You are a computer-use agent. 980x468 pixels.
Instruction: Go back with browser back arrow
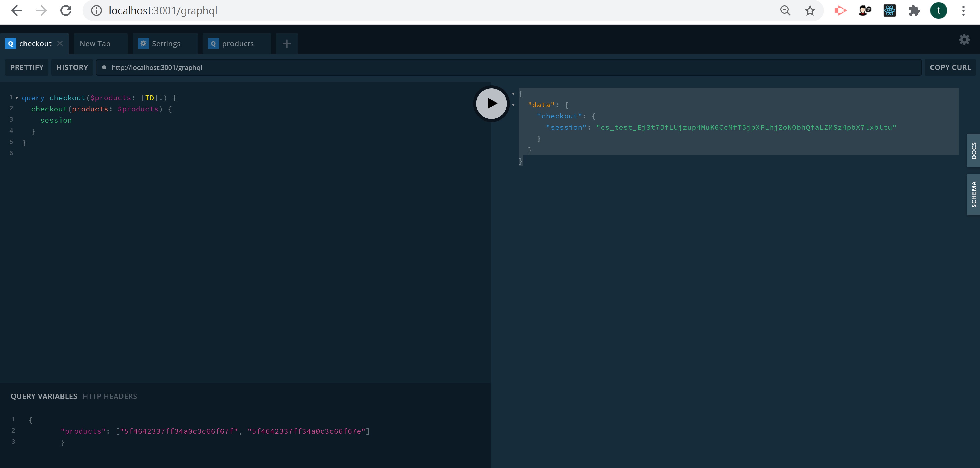click(17, 11)
